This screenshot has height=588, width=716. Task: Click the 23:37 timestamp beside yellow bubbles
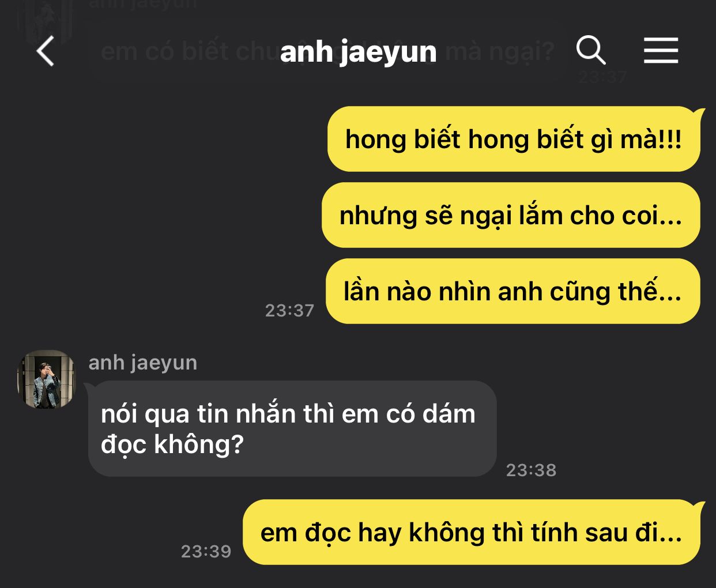(289, 311)
